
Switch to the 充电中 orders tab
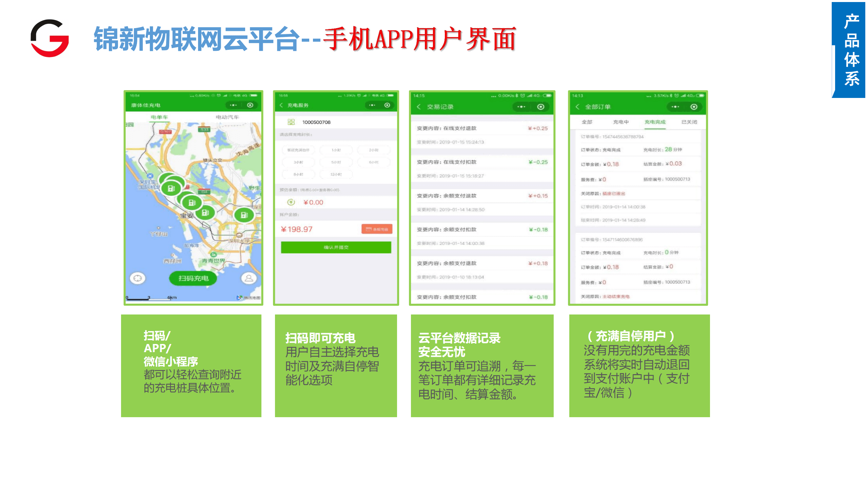tap(621, 122)
